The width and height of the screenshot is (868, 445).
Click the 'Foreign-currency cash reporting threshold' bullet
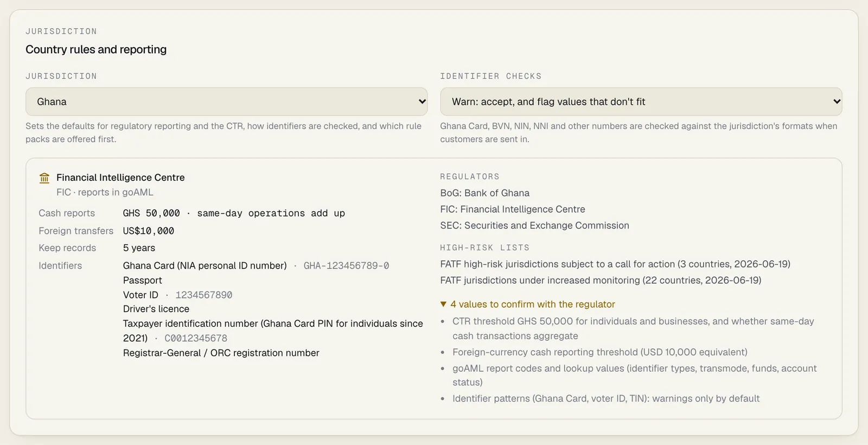point(600,352)
